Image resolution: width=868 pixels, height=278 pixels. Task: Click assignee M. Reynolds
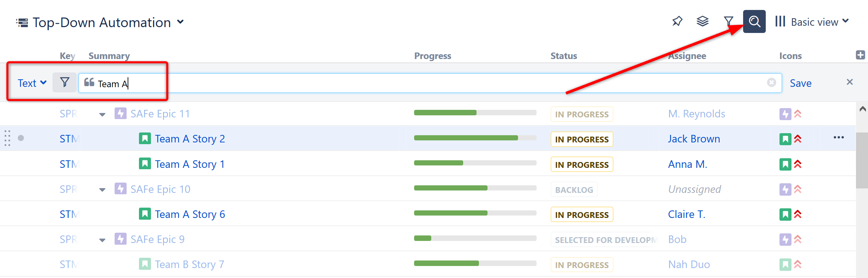[x=696, y=114]
